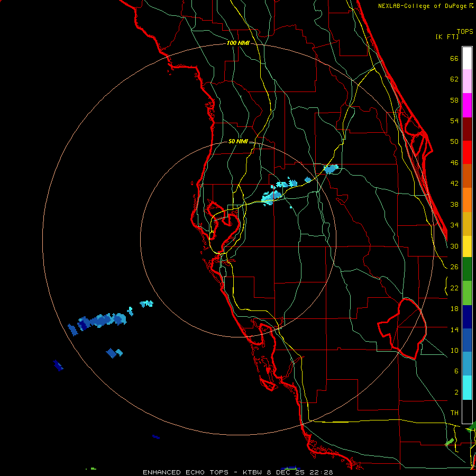Click the '58' legend value label
The width and height of the screenshot is (476, 476).
coord(454,100)
